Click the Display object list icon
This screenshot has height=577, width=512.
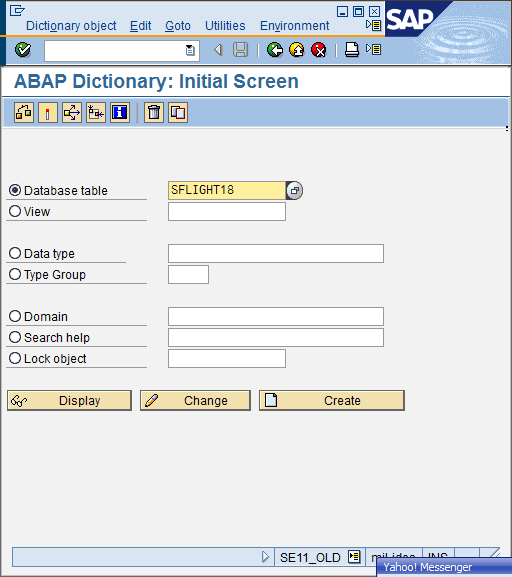point(96,112)
